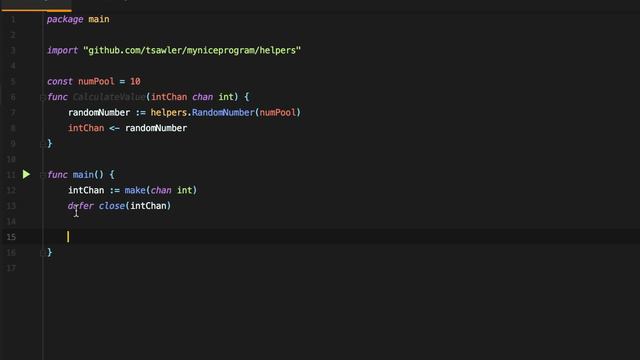640x360 pixels.
Task: Click main function name on line 11
Action: pyautogui.click(x=83, y=175)
